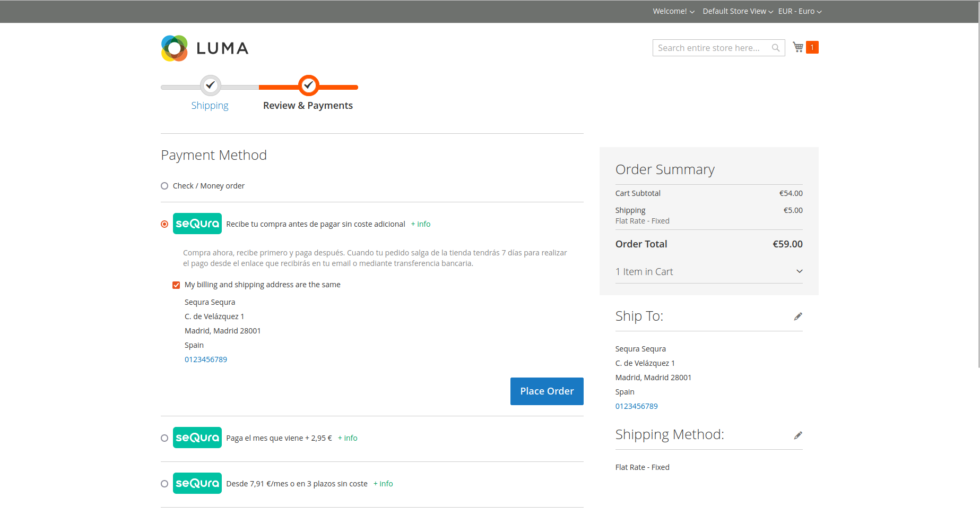Click the Place Order button

pyautogui.click(x=547, y=391)
